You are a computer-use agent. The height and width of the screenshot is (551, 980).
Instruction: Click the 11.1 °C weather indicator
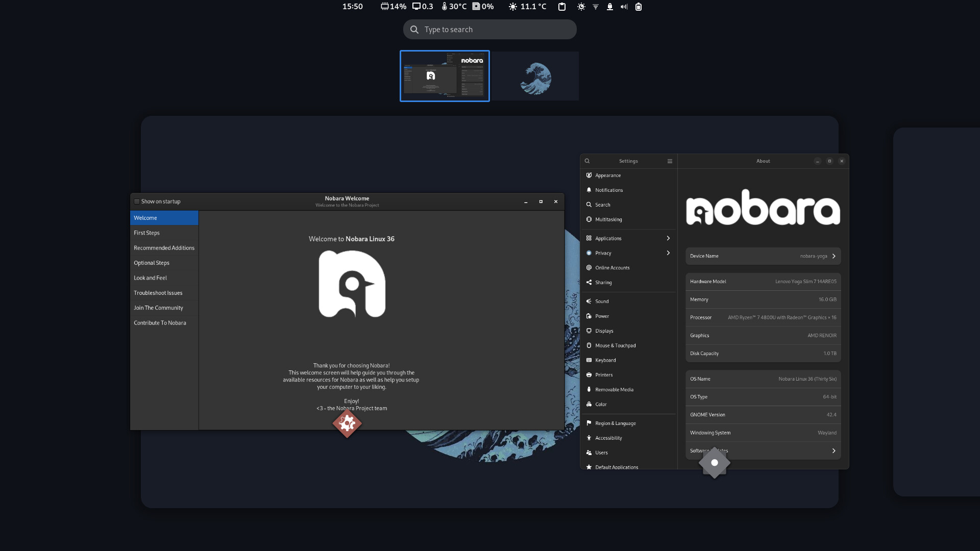pyautogui.click(x=528, y=7)
